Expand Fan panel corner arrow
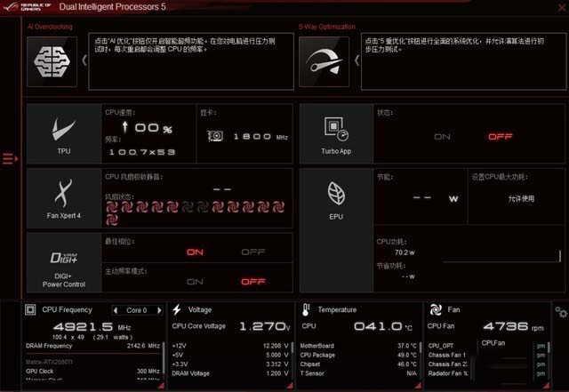 click(x=546, y=386)
